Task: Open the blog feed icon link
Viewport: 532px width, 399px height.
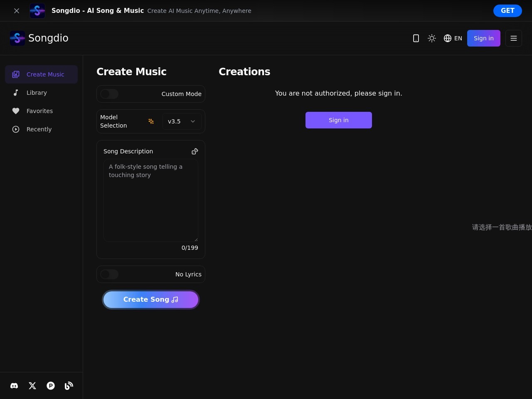Action: coord(69,386)
